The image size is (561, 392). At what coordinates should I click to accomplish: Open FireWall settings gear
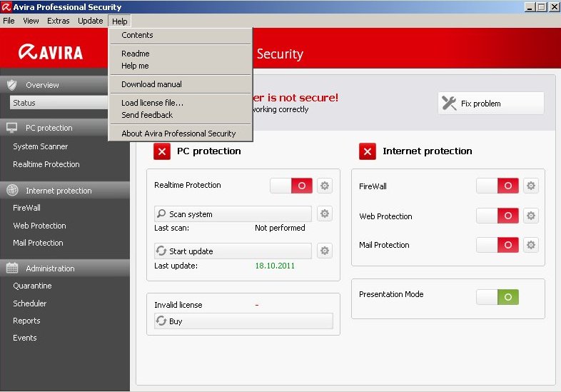coord(530,186)
